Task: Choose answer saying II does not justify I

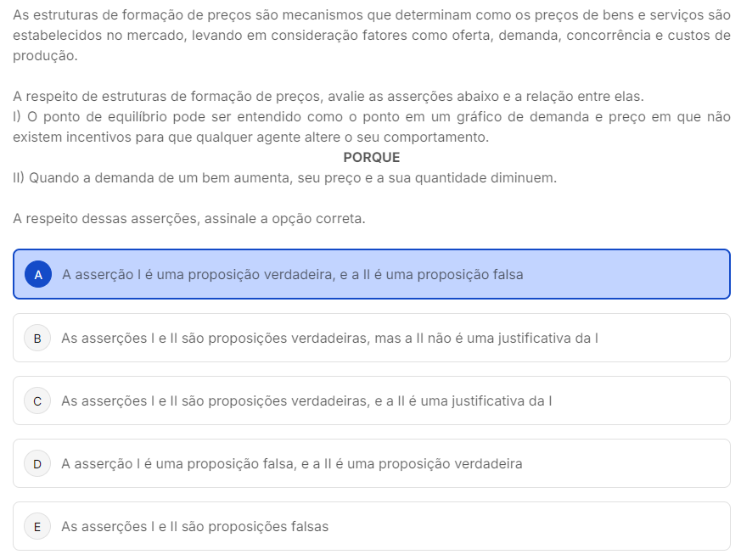Action: tap(329, 338)
